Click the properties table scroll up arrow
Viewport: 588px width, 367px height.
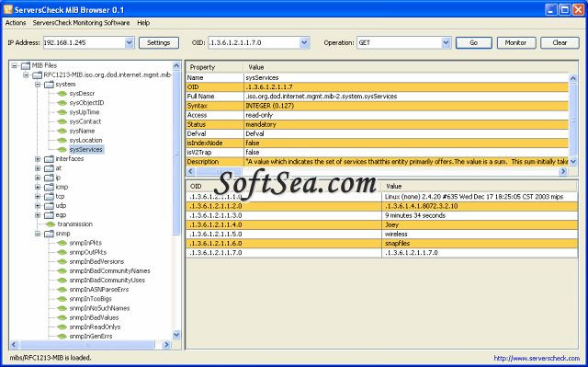[x=573, y=78]
